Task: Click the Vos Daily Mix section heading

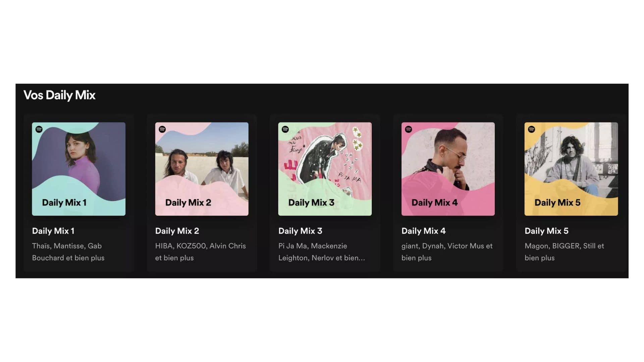Action: pos(59,95)
